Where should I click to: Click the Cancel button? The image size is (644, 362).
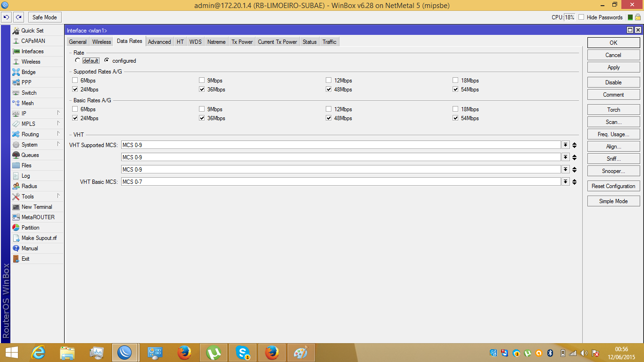point(613,55)
